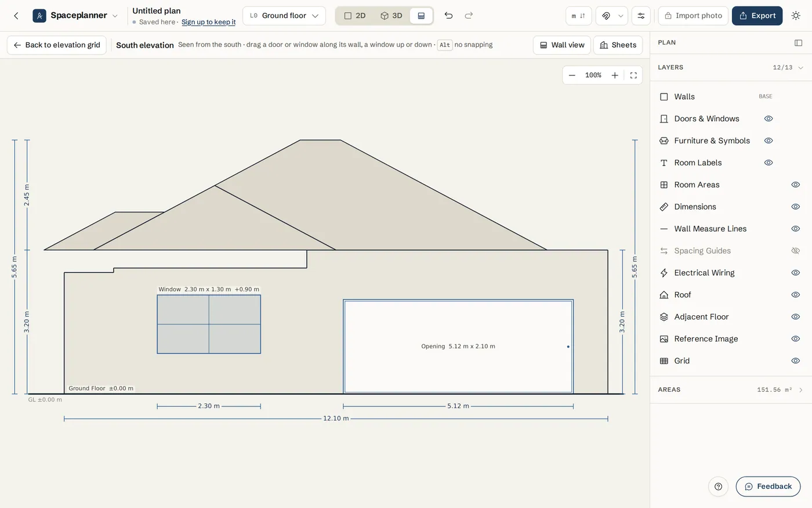Click the Reference Image layer icon
Viewport: 812px width, 508px height.
tap(664, 339)
